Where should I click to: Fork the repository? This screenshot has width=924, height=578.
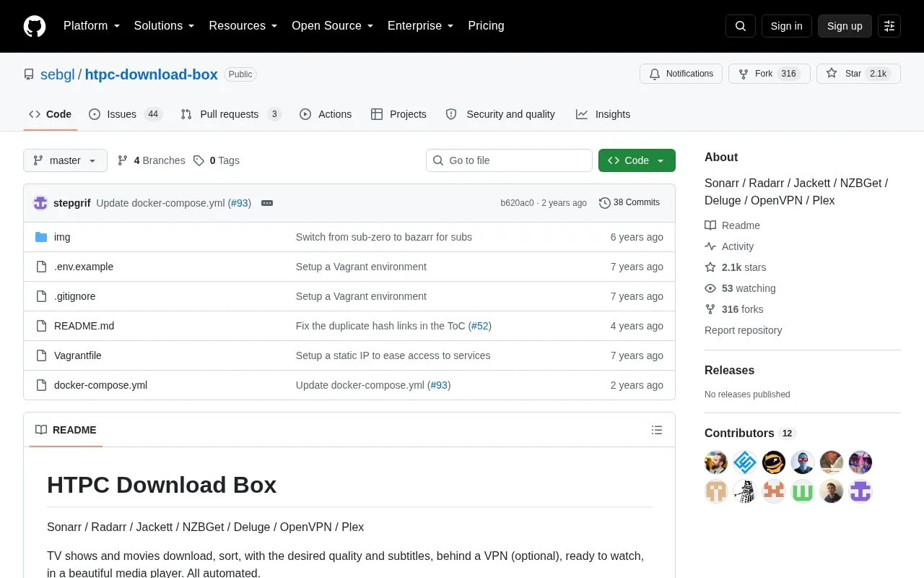click(769, 74)
